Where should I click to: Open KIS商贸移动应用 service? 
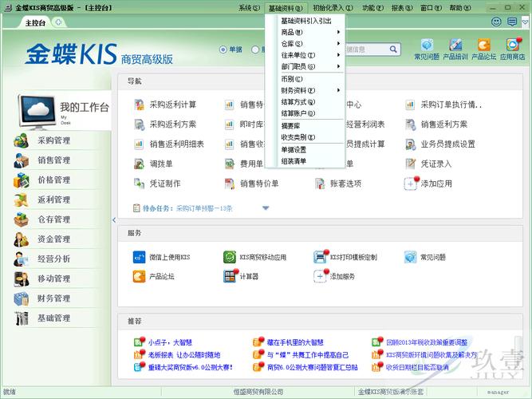click(230, 257)
